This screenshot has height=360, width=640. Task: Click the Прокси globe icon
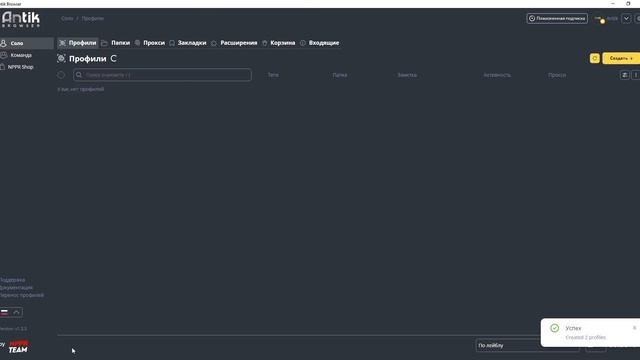pyautogui.click(x=138, y=43)
